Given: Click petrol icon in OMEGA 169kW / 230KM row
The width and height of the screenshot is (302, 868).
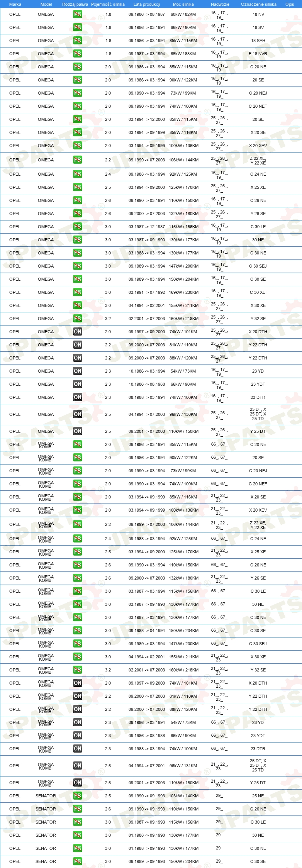Looking at the screenshot, I should coord(77,292).
